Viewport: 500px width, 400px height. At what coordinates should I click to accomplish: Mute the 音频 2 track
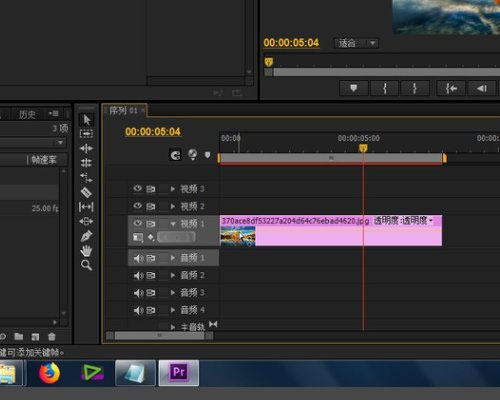click(x=138, y=275)
